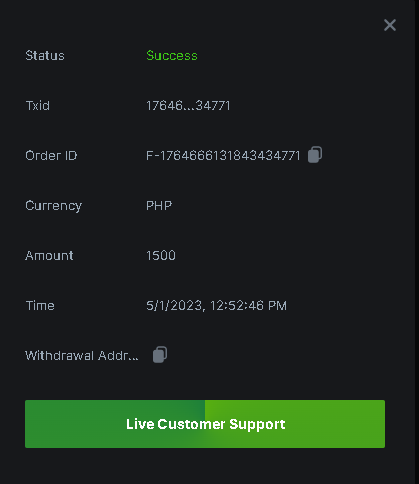Click the PM suffix of the timestamp

(277, 306)
